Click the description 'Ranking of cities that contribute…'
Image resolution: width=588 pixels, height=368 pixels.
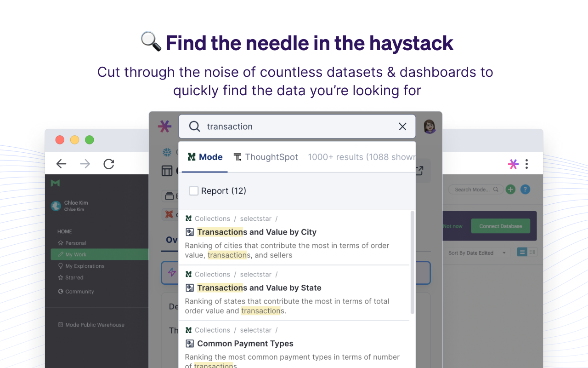(287, 250)
